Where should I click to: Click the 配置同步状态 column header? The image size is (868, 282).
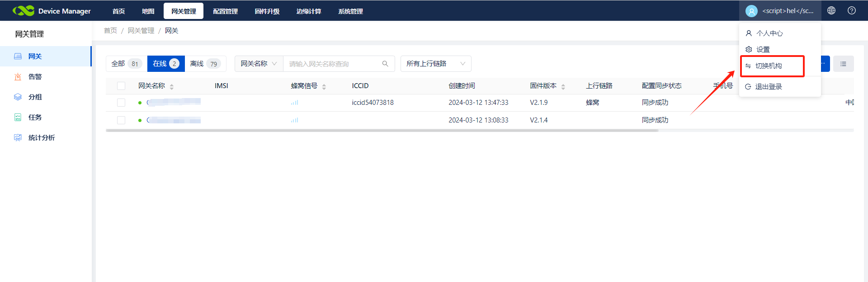661,86
